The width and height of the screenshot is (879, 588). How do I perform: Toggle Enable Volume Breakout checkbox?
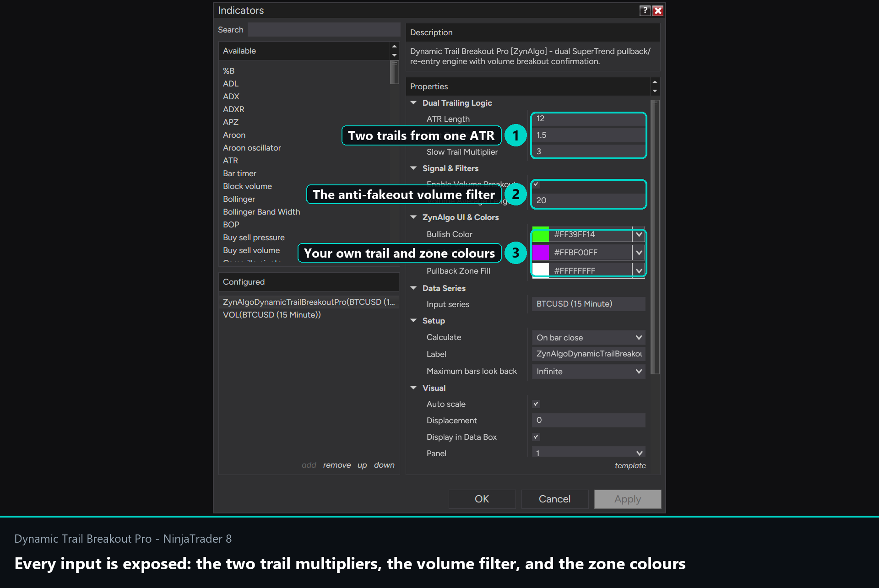pyautogui.click(x=536, y=184)
